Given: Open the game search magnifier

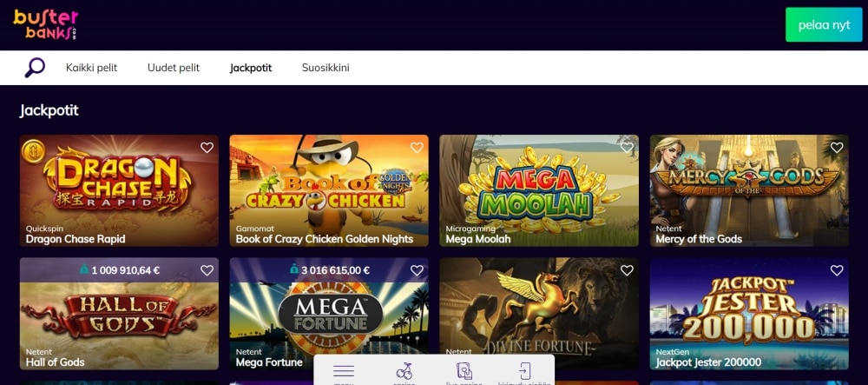Looking at the screenshot, I should [35, 68].
